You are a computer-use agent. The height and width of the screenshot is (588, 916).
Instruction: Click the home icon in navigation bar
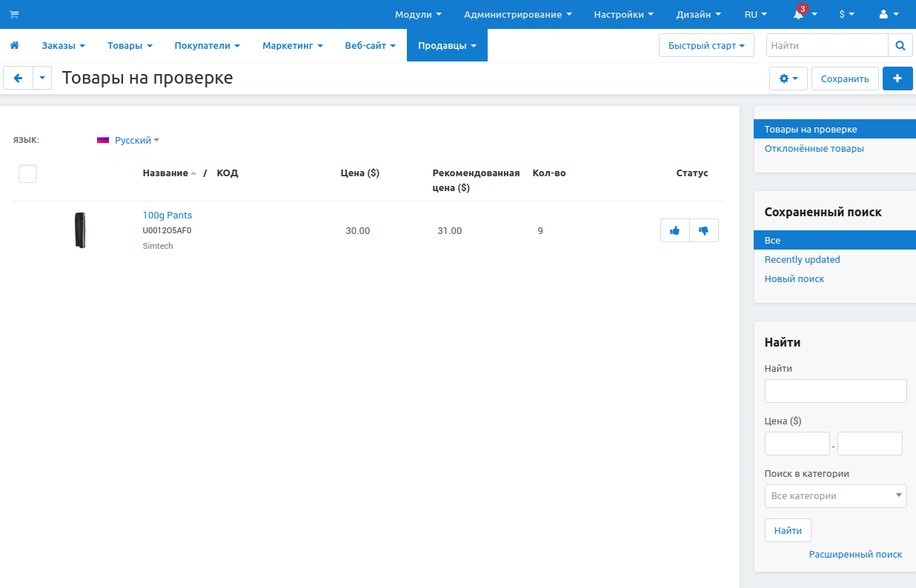(14, 46)
